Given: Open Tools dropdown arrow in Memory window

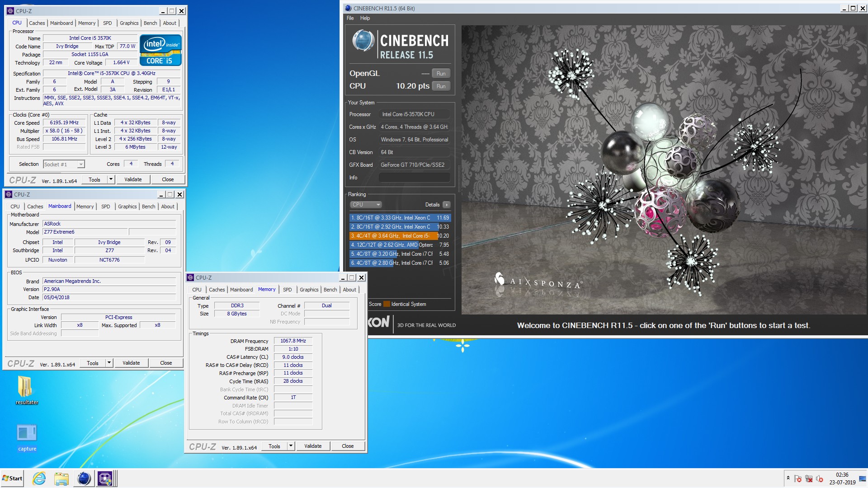Looking at the screenshot, I should 291,446.
